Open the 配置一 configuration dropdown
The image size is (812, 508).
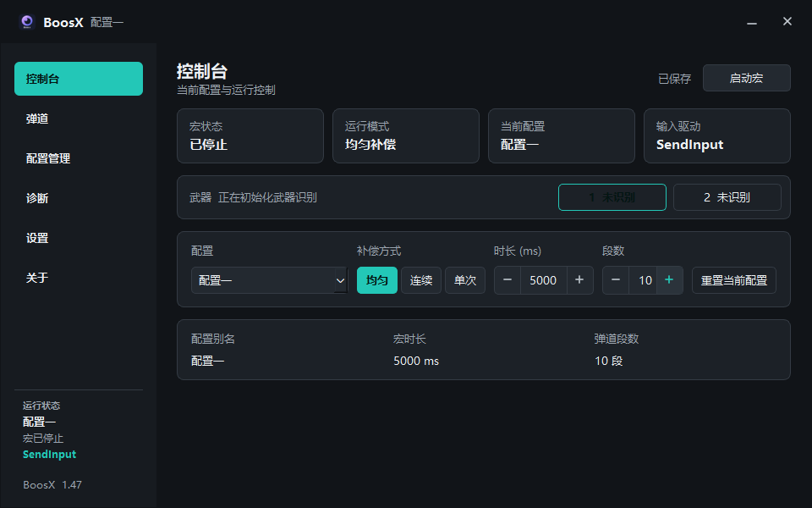[269, 280]
